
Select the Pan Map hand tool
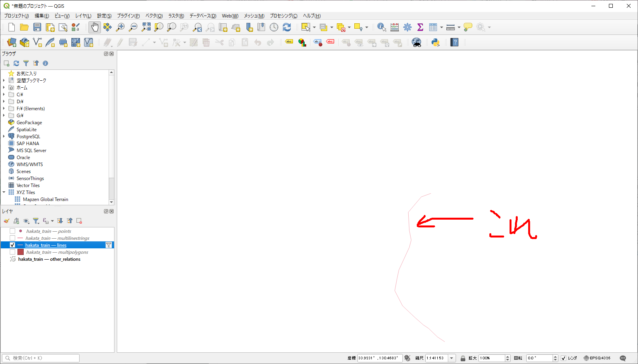click(x=95, y=27)
